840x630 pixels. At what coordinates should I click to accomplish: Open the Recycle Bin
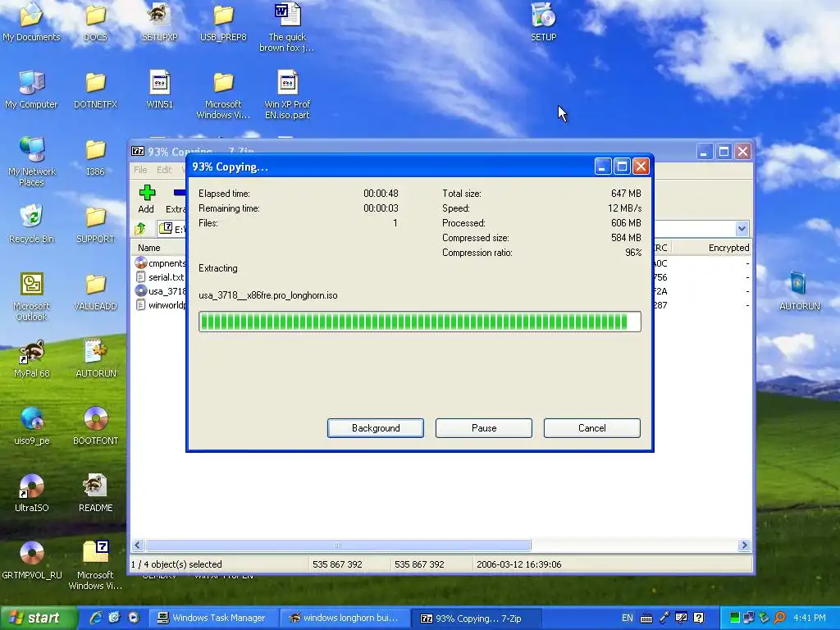pyautogui.click(x=31, y=223)
